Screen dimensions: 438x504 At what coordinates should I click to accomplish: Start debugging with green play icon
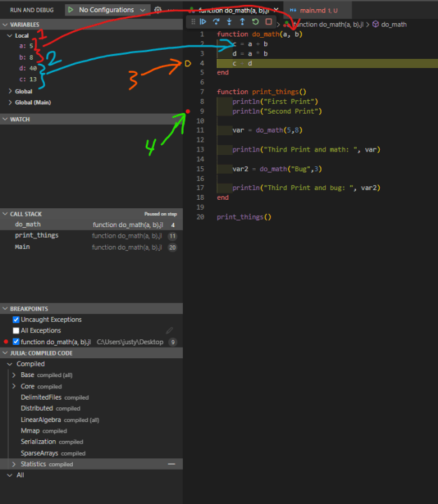coord(71,10)
